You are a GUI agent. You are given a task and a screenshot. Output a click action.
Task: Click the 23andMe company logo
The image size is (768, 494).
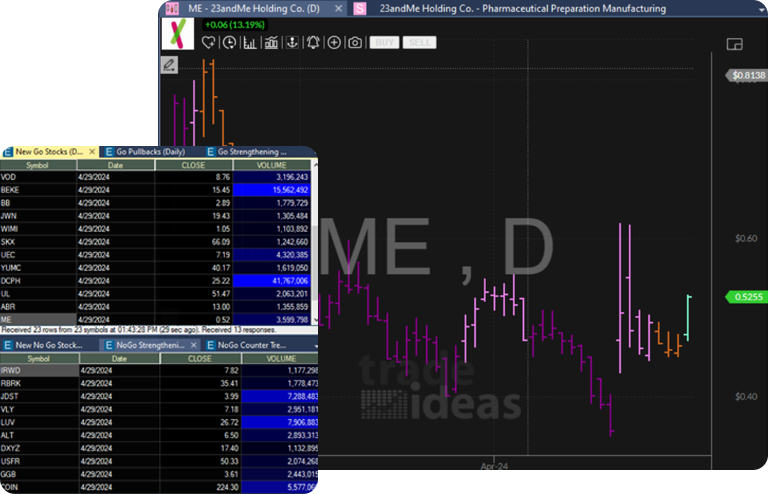[x=178, y=33]
